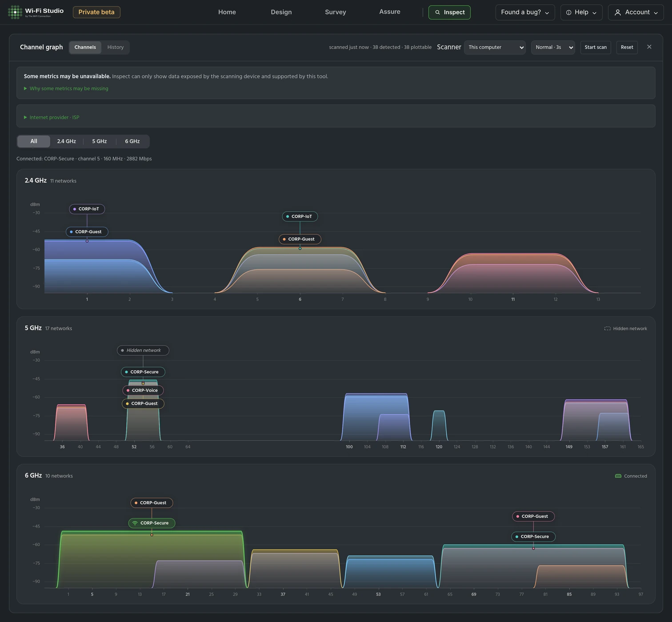Click channel 11 axis label in 2.4 GHz

point(513,299)
